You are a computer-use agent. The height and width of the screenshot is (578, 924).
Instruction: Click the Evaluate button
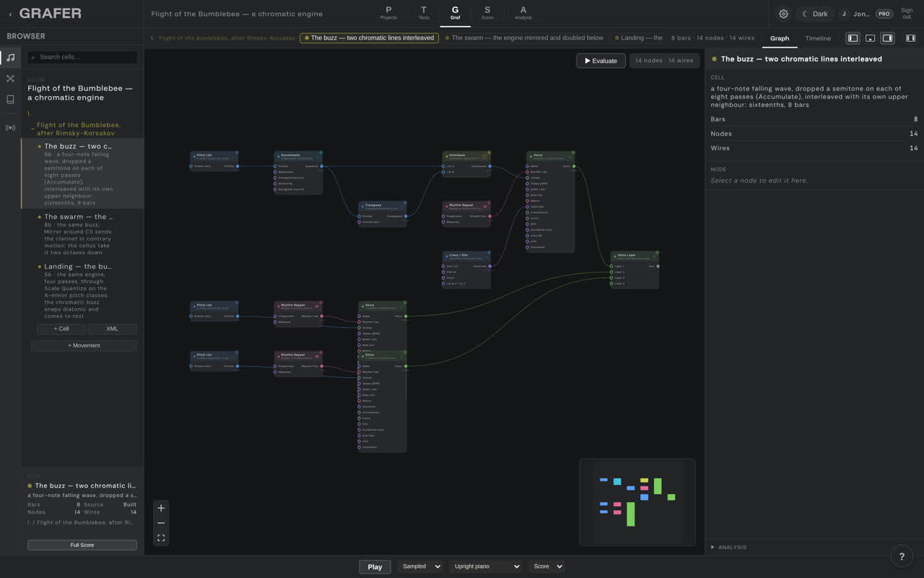(x=601, y=61)
